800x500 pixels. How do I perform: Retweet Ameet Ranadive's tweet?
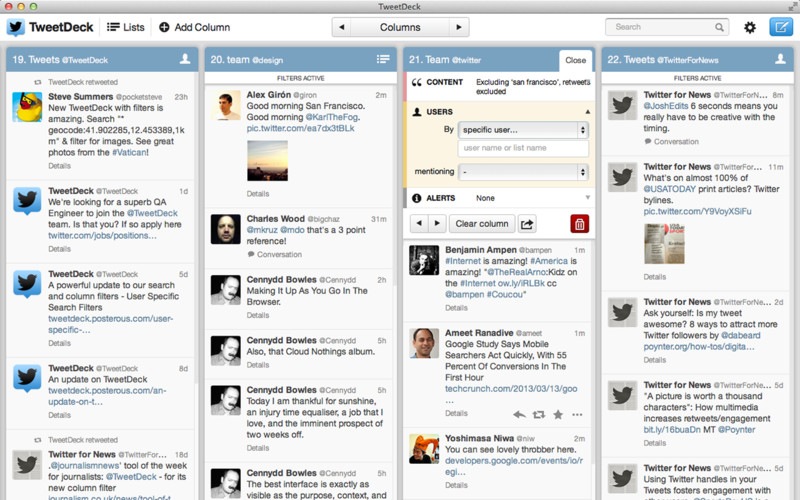539,415
